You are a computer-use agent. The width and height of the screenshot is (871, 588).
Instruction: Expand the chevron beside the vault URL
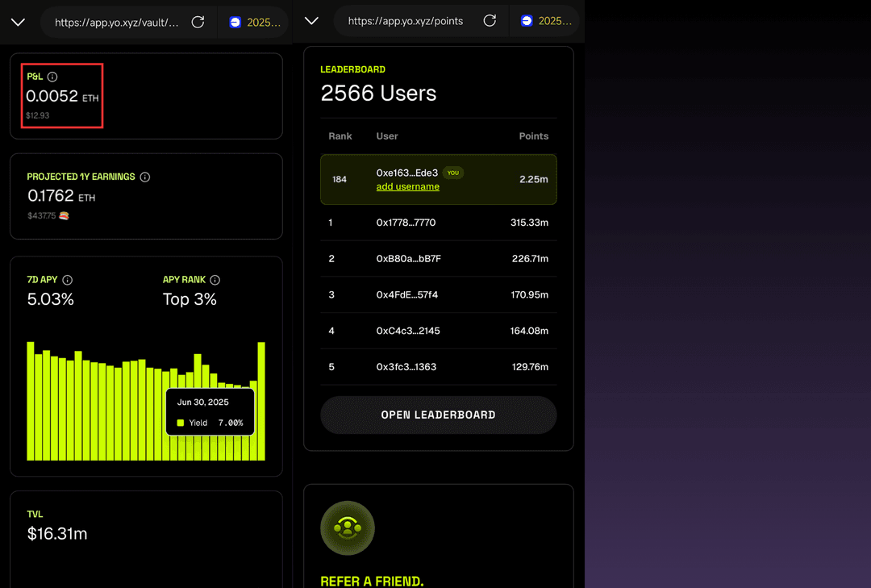[x=19, y=22]
